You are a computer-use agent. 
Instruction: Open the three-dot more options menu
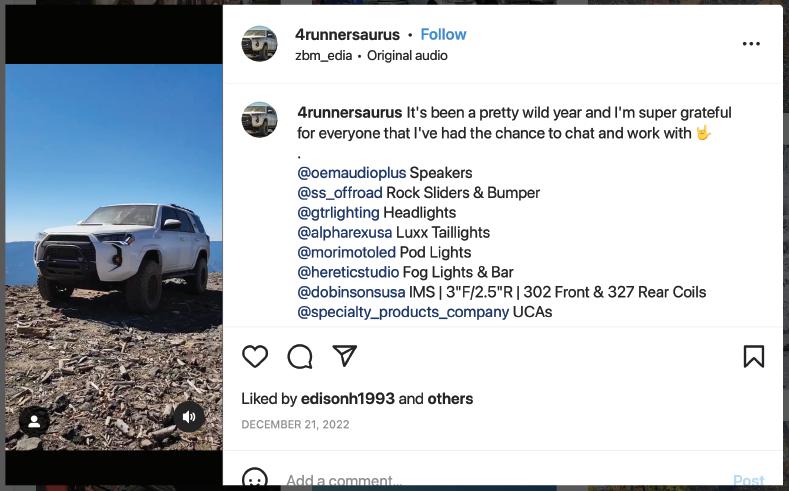[751, 44]
